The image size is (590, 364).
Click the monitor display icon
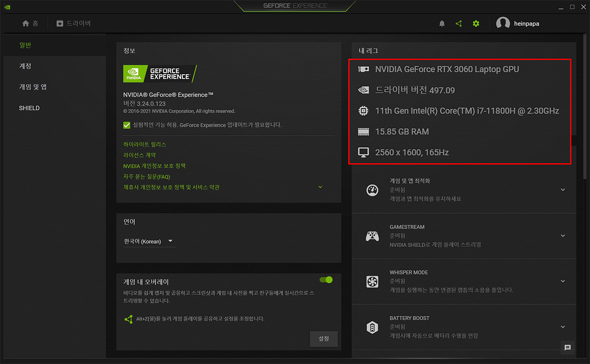click(364, 153)
